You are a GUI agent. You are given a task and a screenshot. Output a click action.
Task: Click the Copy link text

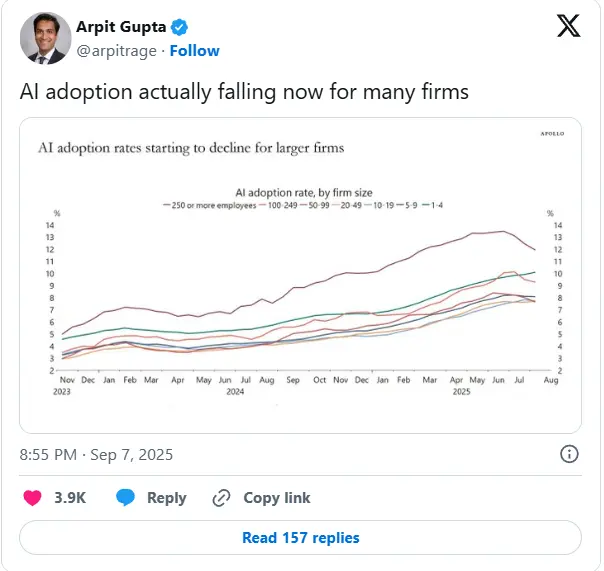pos(275,498)
